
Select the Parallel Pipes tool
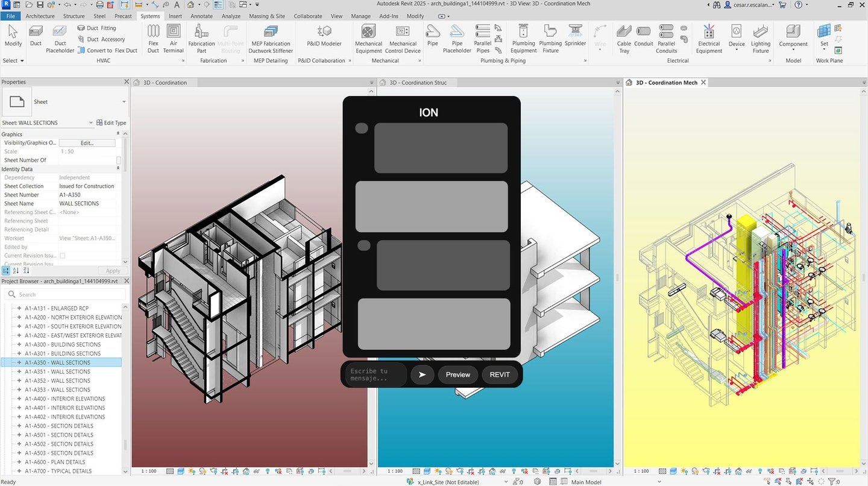483,39
